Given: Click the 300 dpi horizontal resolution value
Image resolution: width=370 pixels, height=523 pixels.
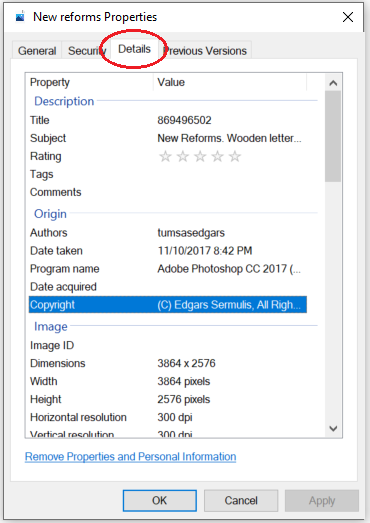Looking at the screenshot, I should (175, 417).
